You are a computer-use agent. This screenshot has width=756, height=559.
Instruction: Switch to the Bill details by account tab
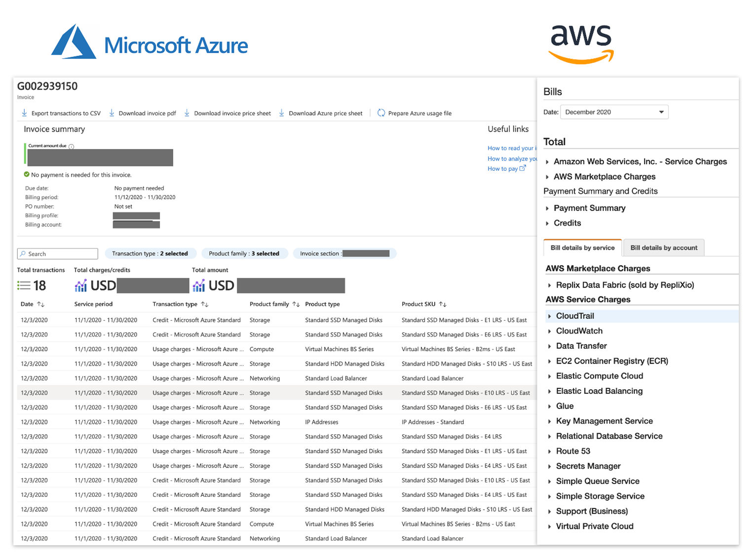pyautogui.click(x=663, y=248)
